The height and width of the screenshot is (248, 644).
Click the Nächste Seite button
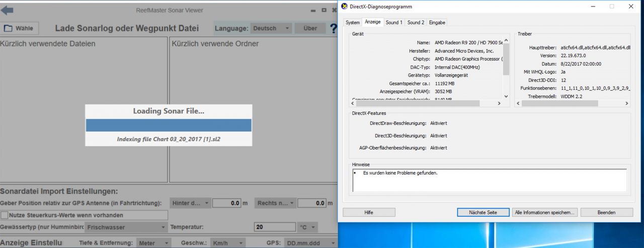483,212
